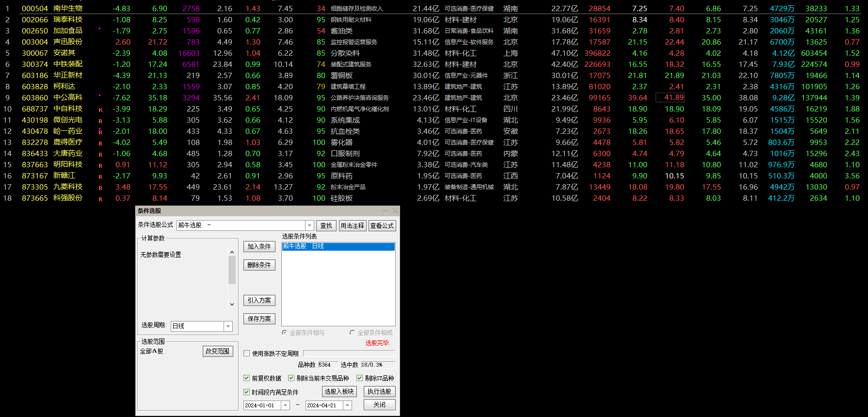Select the 熊牛选股 日线 condition list entry
The image size is (868, 417).
pyautogui.click(x=338, y=246)
